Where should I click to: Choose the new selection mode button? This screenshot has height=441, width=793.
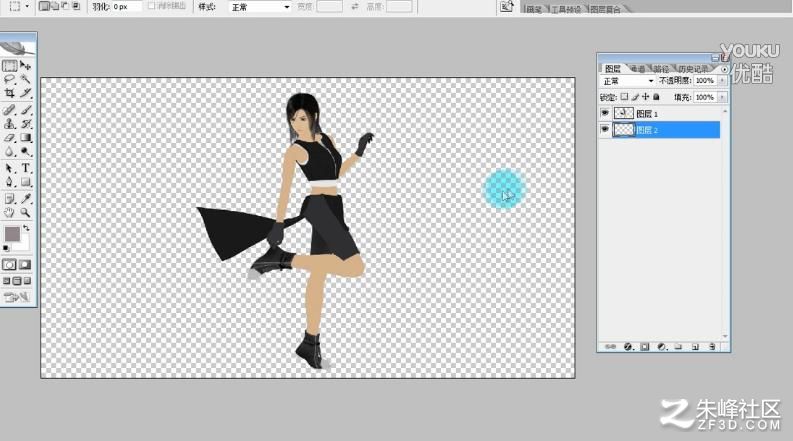click(x=44, y=6)
